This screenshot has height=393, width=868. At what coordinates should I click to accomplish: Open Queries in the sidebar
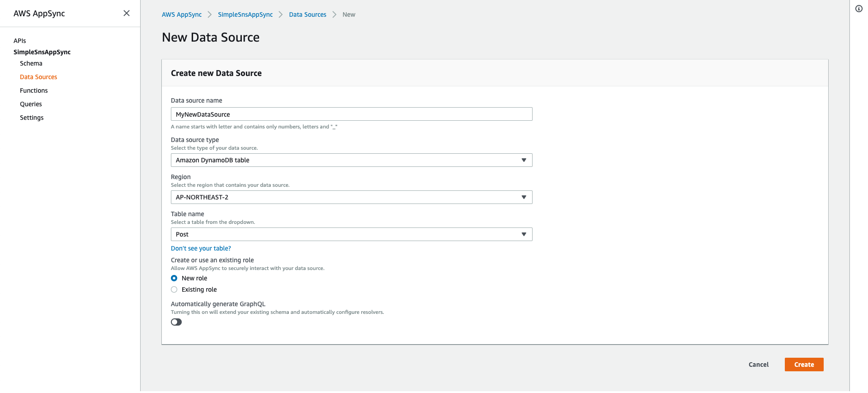31,104
